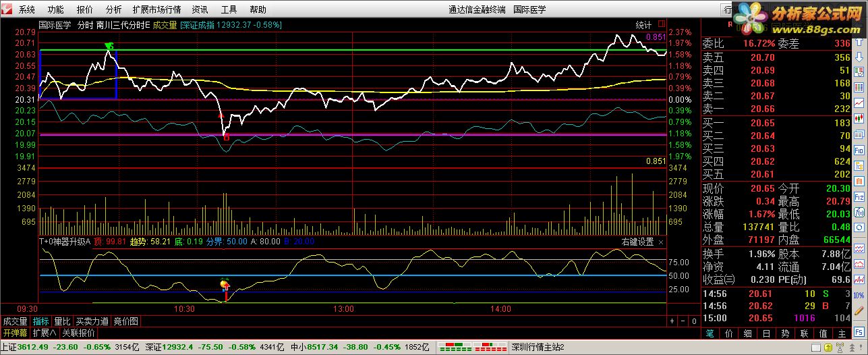Screen dimensions: 868x355
Task: Switch to the 成交量 sub-chart tab
Action: [x=15, y=321]
